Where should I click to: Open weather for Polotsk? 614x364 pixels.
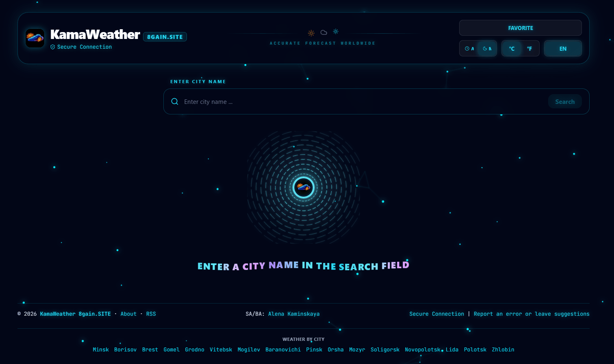point(475,350)
